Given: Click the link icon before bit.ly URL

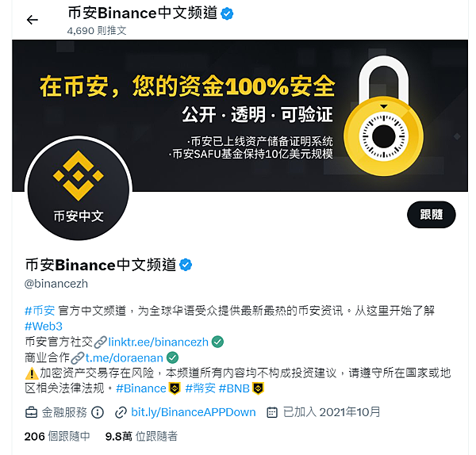Looking at the screenshot, I should (x=121, y=412).
